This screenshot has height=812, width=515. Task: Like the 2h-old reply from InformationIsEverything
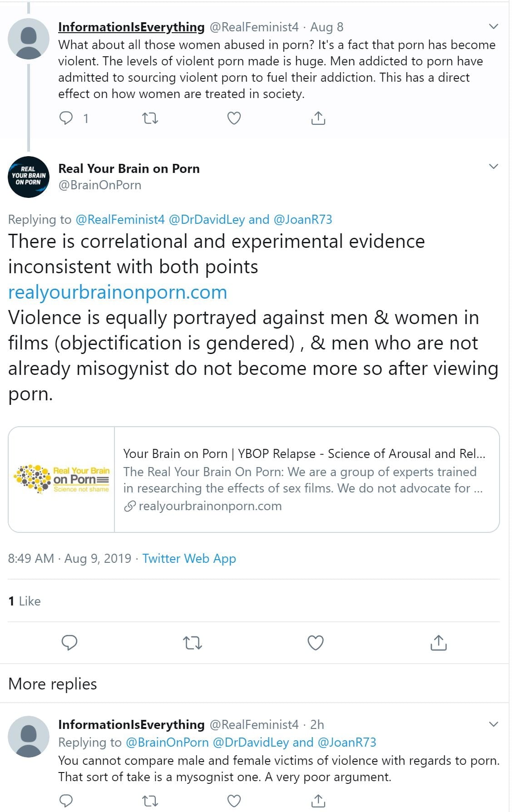click(233, 801)
